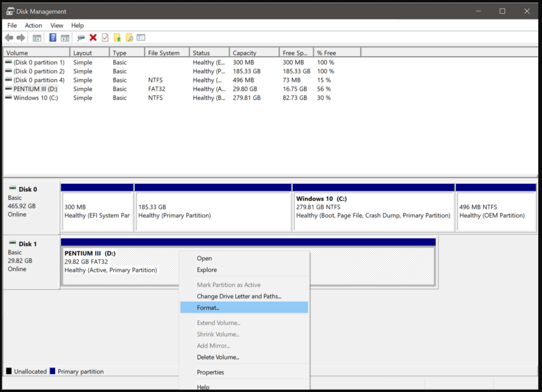Viewport: 542px width, 392px height.
Task: Open the View menu
Action: [57, 25]
